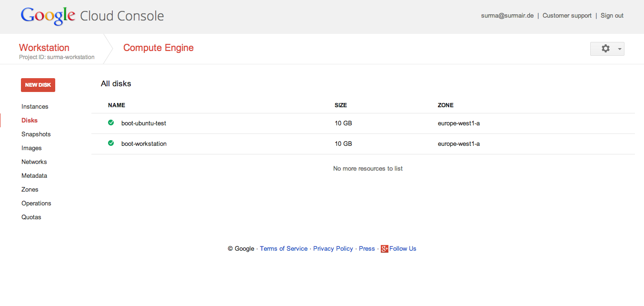This screenshot has width=644, height=306.
Task: Click the green status icon for boot-workstation
Action: click(111, 143)
